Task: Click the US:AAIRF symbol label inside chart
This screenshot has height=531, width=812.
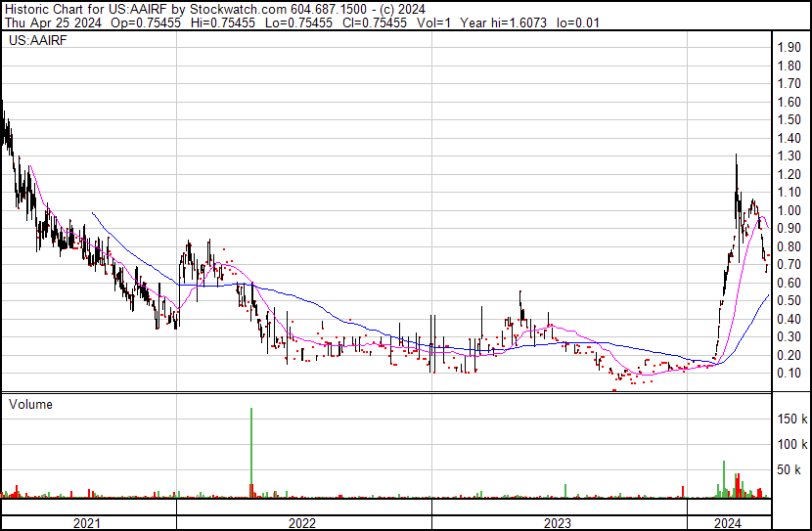Action: (32, 42)
